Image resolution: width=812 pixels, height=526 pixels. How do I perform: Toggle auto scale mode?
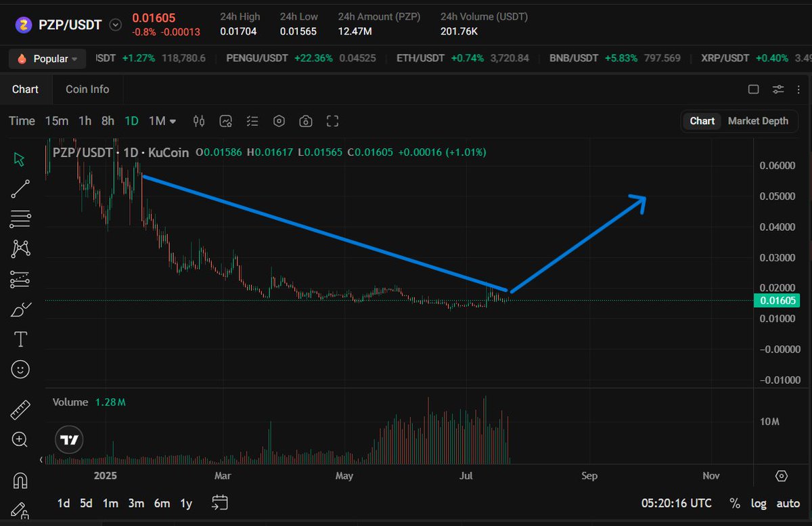788,503
